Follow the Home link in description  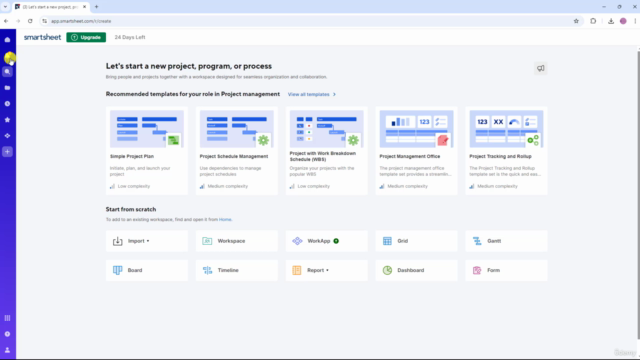click(x=225, y=220)
